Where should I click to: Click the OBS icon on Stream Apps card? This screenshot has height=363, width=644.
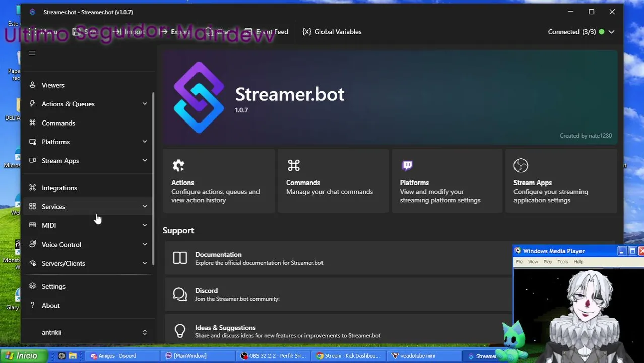tap(521, 165)
